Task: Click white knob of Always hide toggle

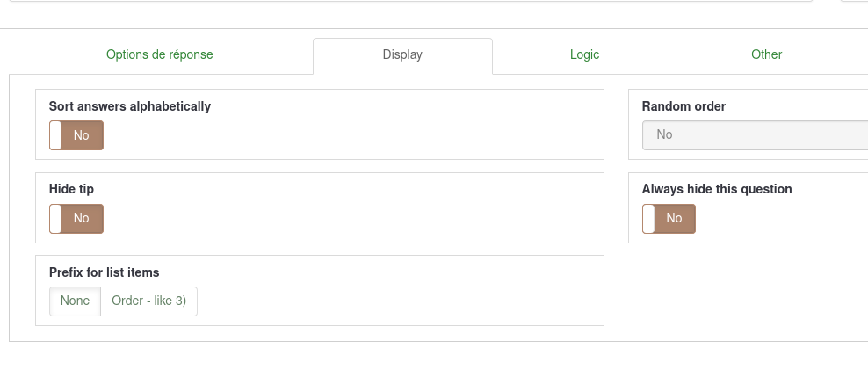Action: coord(648,219)
